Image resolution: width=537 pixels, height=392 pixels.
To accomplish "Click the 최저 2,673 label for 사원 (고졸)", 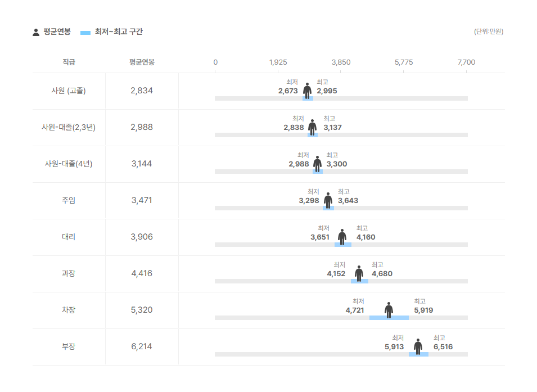I will pos(288,87).
